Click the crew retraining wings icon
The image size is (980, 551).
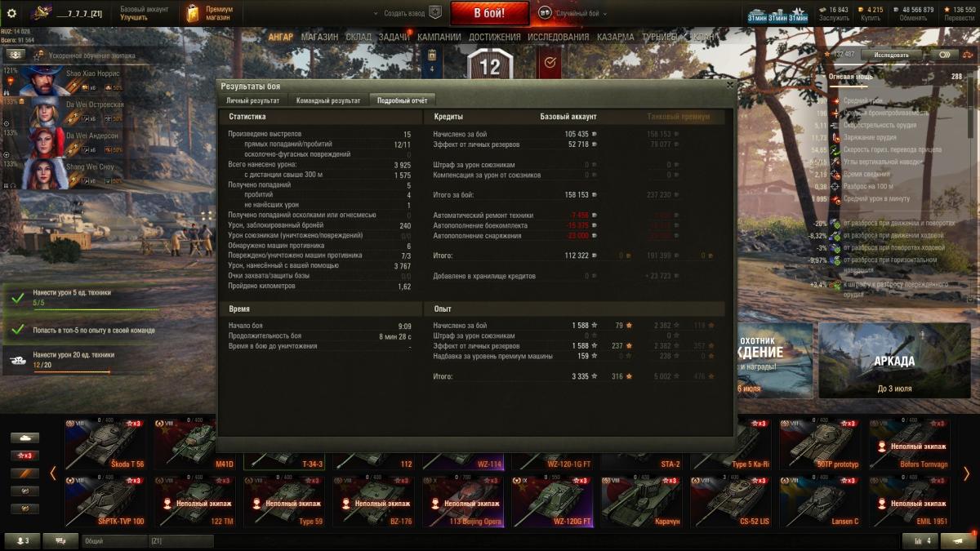[x=16, y=54]
